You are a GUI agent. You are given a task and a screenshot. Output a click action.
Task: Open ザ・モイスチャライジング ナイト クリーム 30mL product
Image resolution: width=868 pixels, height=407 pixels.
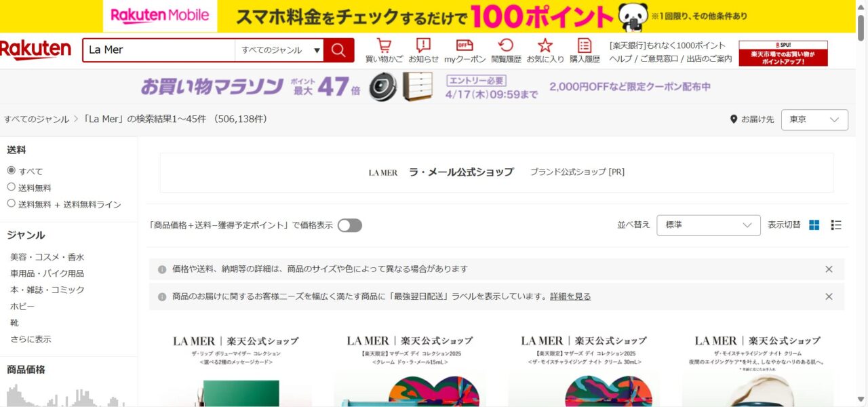584,368
